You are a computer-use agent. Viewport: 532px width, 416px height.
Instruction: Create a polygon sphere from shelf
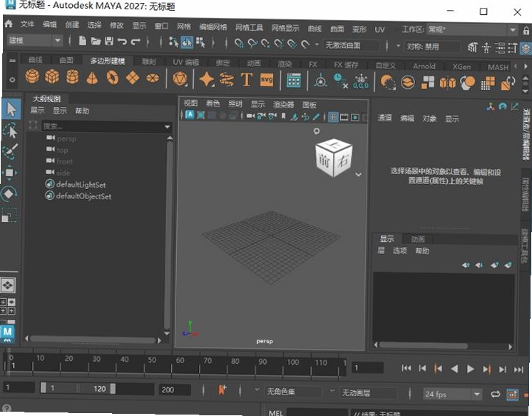pos(32,76)
